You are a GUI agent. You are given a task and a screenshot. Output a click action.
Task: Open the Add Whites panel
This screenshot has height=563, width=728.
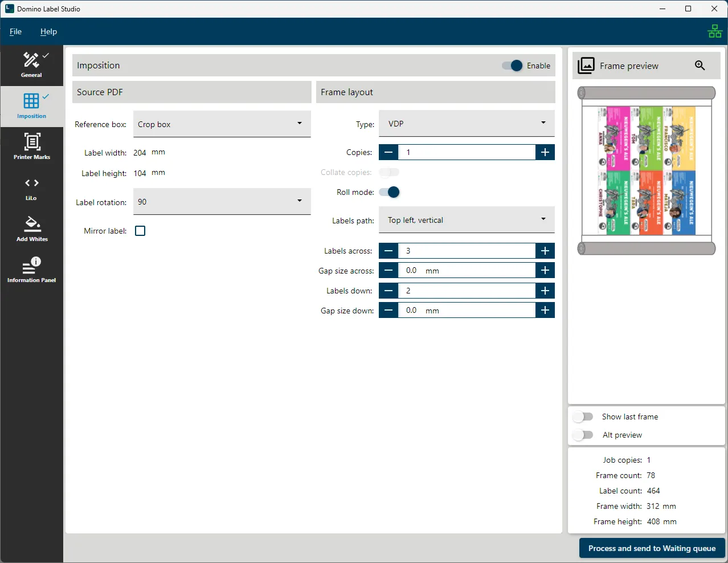31,229
